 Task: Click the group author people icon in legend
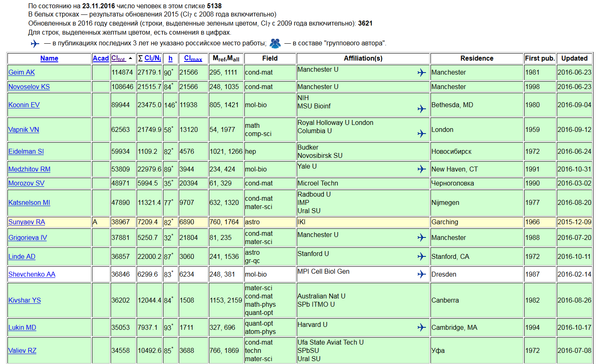point(275,43)
